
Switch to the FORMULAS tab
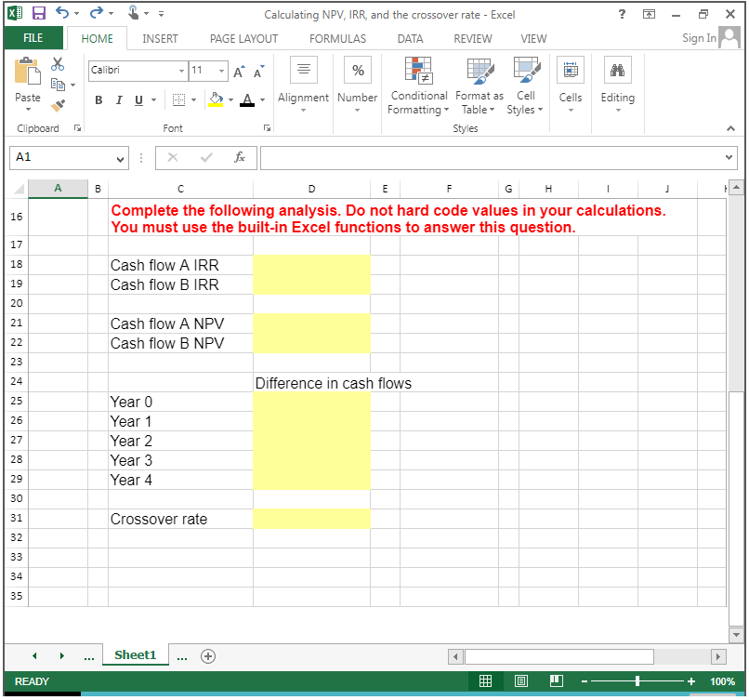pyautogui.click(x=337, y=39)
